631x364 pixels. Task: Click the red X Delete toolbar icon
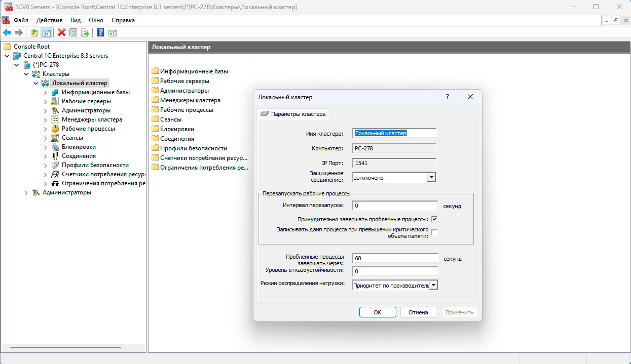(62, 33)
